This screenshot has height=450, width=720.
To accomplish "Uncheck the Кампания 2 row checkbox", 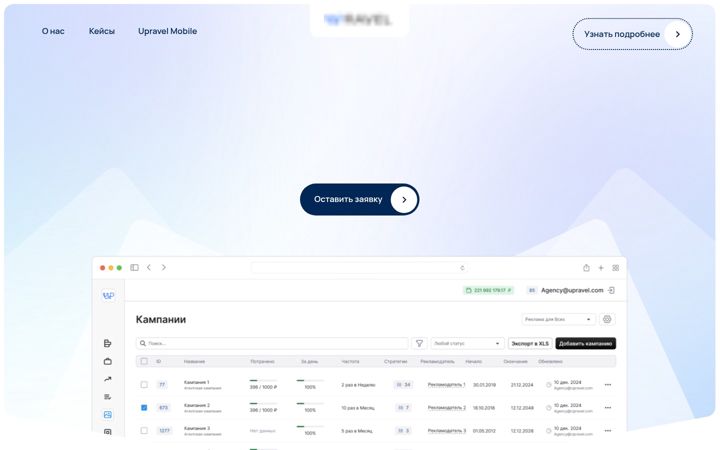I will tap(144, 407).
